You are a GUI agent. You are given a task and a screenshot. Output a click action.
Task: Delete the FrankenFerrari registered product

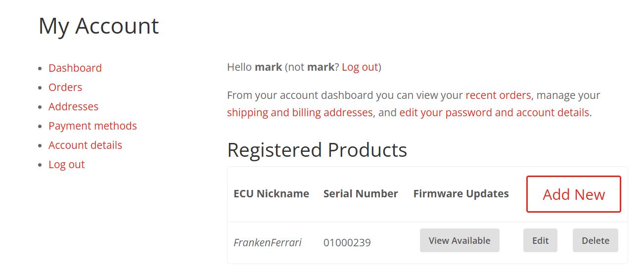tap(595, 240)
